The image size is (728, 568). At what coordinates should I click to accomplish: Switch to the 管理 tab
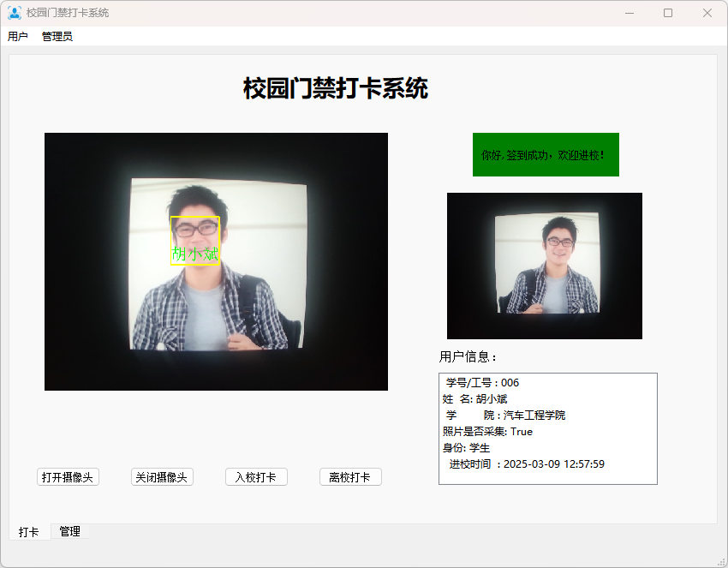click(70, 532)
